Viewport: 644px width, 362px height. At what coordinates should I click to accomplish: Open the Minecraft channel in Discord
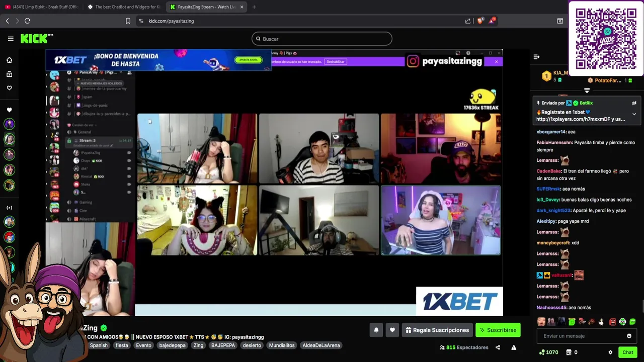click(87, 219)
